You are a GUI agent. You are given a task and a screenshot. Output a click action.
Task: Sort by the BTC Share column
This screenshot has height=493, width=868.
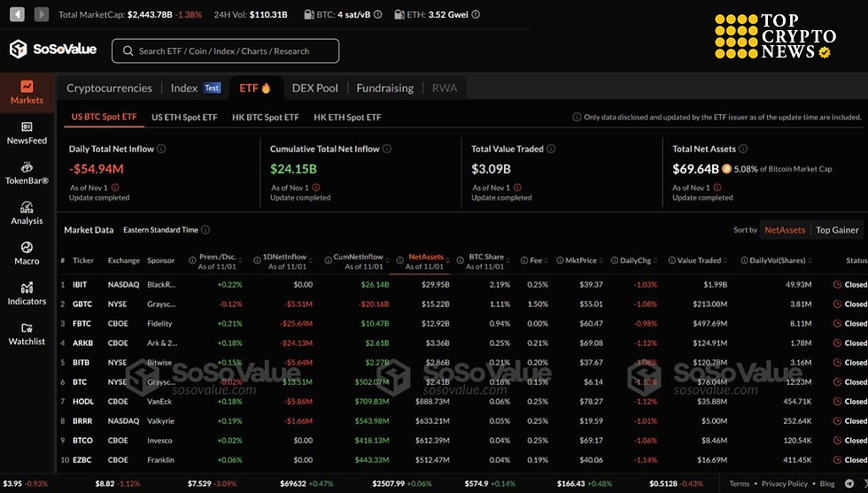coord(486,257)
